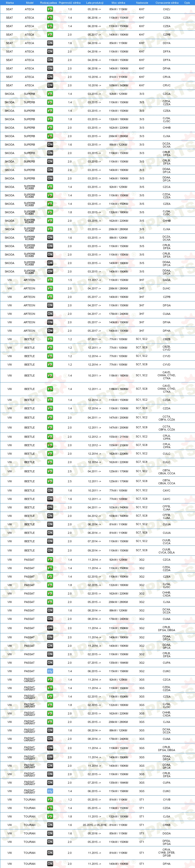Click the diesel ON icon for Seat Ateca DDYA
This screenshot has height=868, width=195.
click(x=50, y=43)
